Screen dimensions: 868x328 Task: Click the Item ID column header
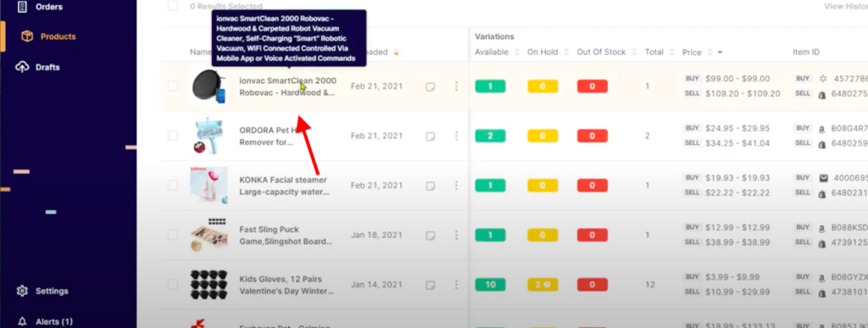[806, 52]
